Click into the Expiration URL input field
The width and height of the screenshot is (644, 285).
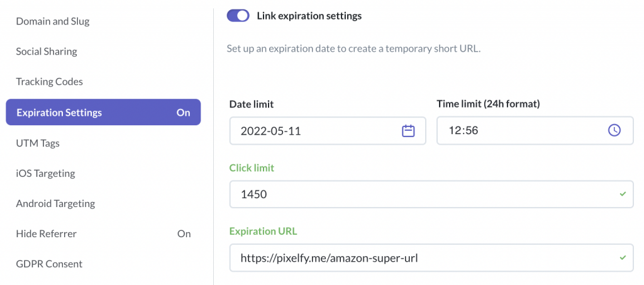coord(431,258)
